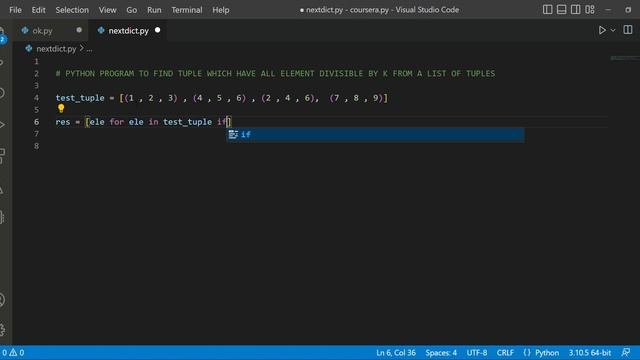Open the Help menu

(x=220, y=10)
